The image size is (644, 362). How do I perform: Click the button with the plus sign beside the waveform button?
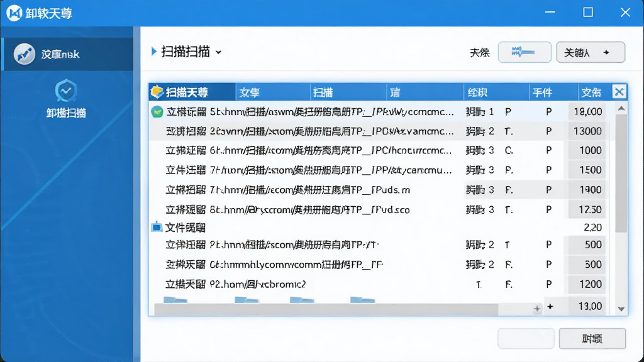pyautogui.click(x=591, y=52)
